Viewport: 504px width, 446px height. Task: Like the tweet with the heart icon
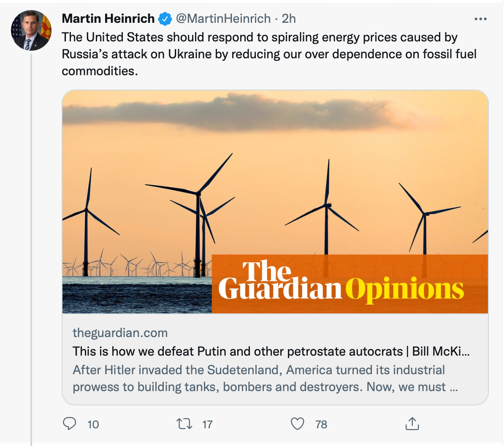298,424
